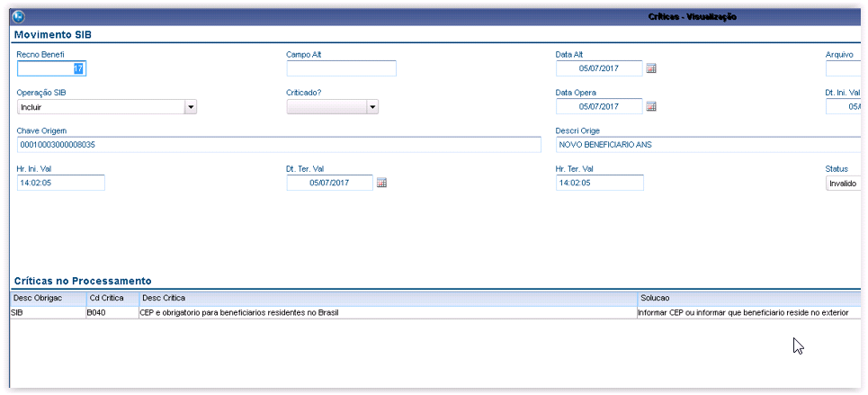Click the Movimento SIB section heading
Viewport: 868px width, 395px height.
(x=53, y=35)
